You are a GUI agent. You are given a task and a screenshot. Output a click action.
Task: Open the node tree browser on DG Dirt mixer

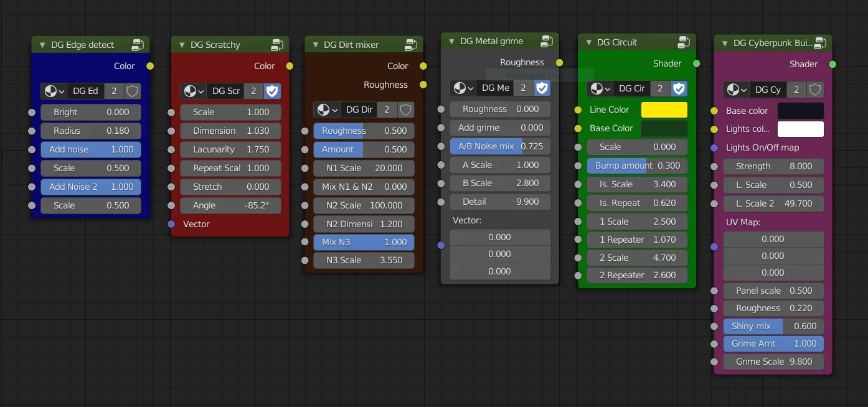click(x=327, y=109)
